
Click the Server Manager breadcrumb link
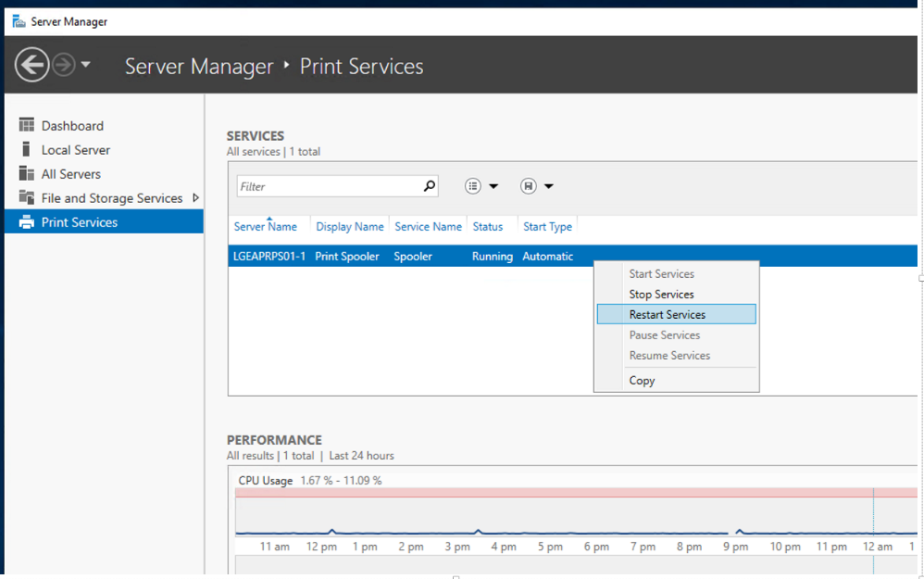coord(199,66)
